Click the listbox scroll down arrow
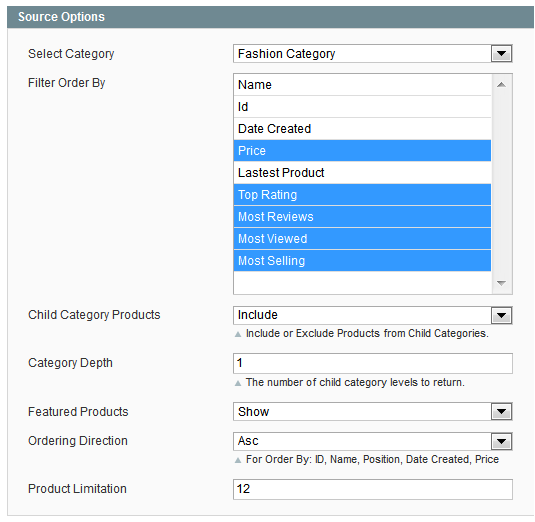The width and height of the screenshot is (535, 522). 501,283
